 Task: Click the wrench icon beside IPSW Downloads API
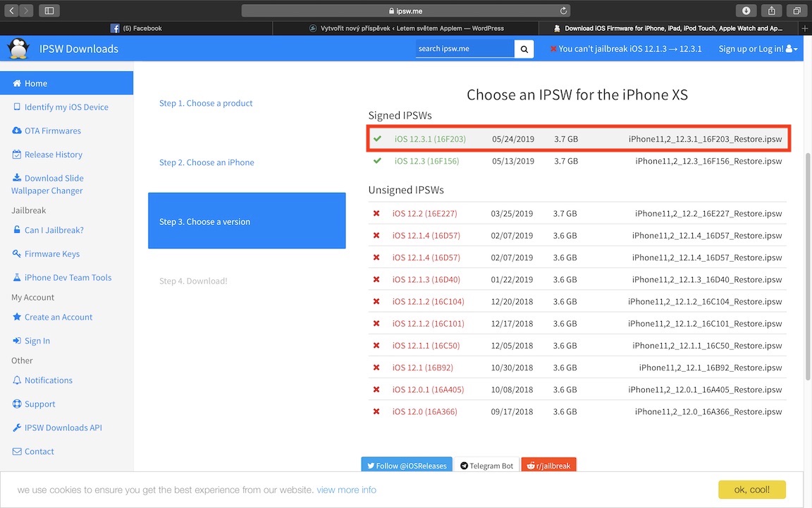pyautogui.click(x=17, y=428)
